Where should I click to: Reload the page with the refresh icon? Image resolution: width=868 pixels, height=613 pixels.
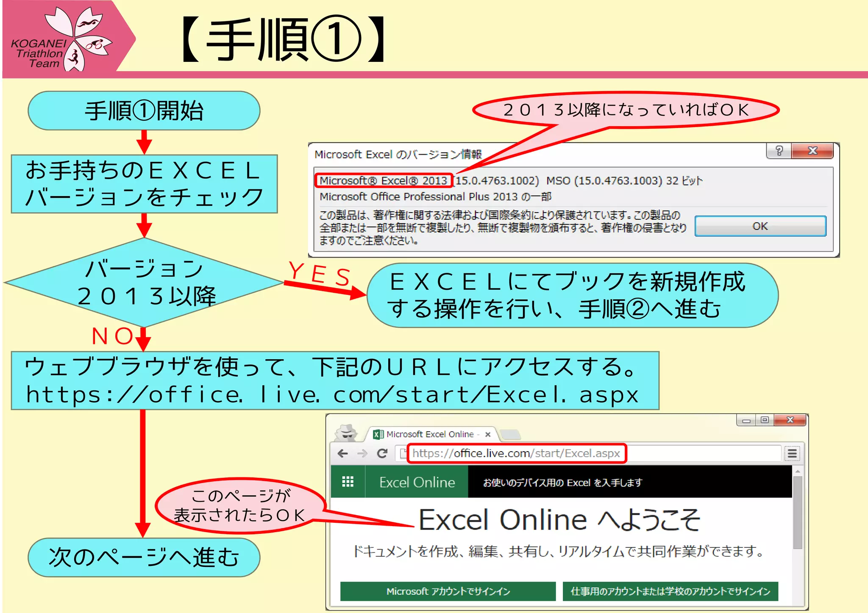(382, 453)
